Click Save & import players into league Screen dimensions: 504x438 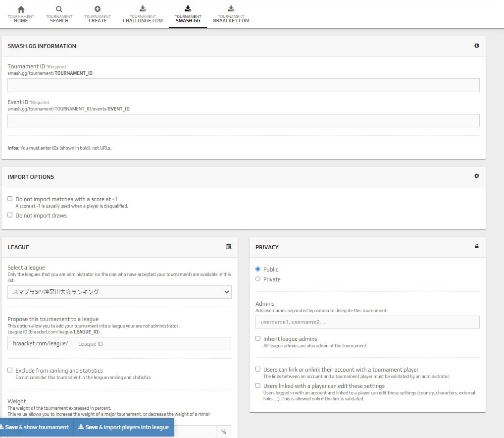tap(124, 427)
